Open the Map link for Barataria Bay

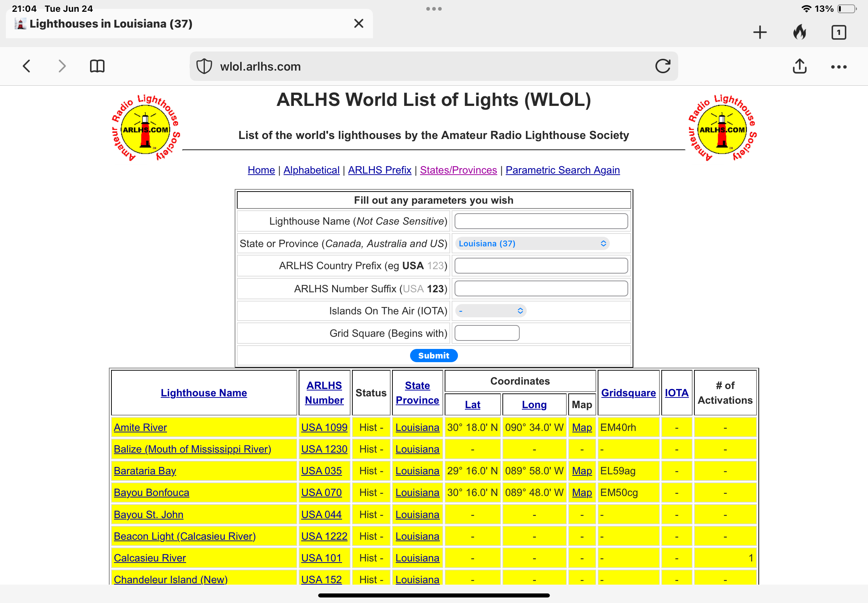[582, 471]
